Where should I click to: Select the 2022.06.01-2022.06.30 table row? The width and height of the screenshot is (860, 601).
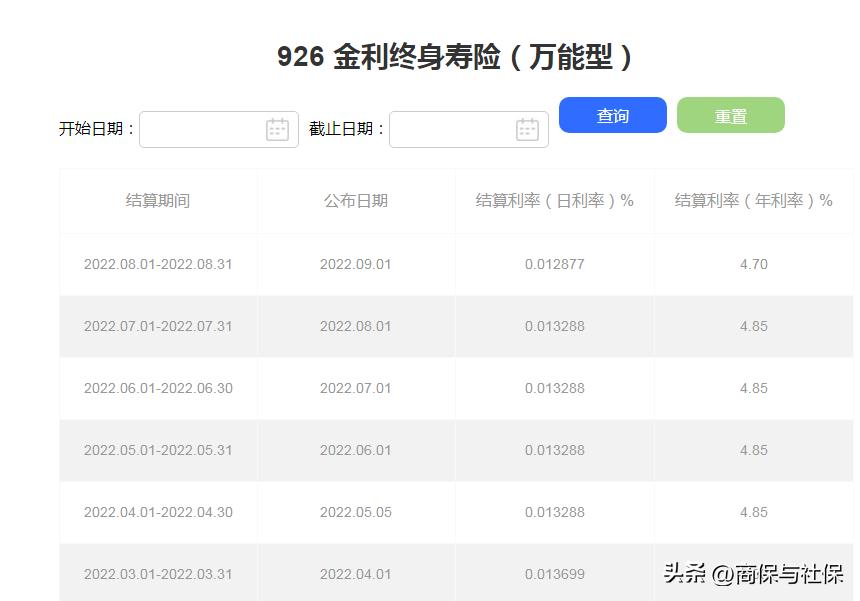pyautogui.click(x=158, y=388)
